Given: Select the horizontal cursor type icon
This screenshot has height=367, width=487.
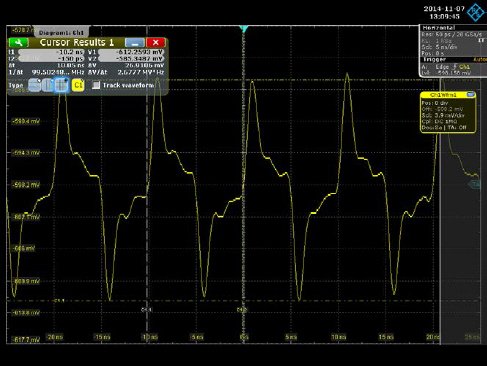Looking at the screenshot, I should (x=35, y=85).
